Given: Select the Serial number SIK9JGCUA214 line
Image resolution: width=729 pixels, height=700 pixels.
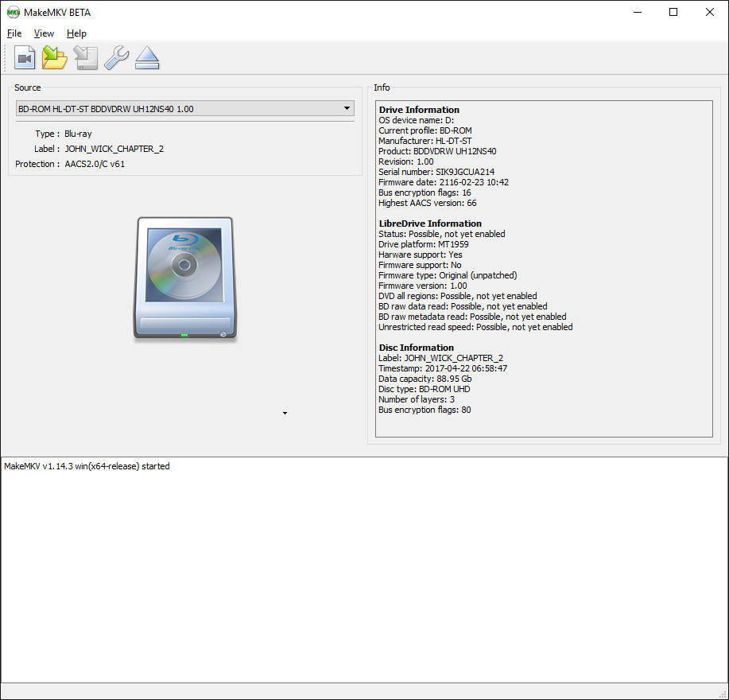Looking at the screenshot, I should tap(436, 172).
